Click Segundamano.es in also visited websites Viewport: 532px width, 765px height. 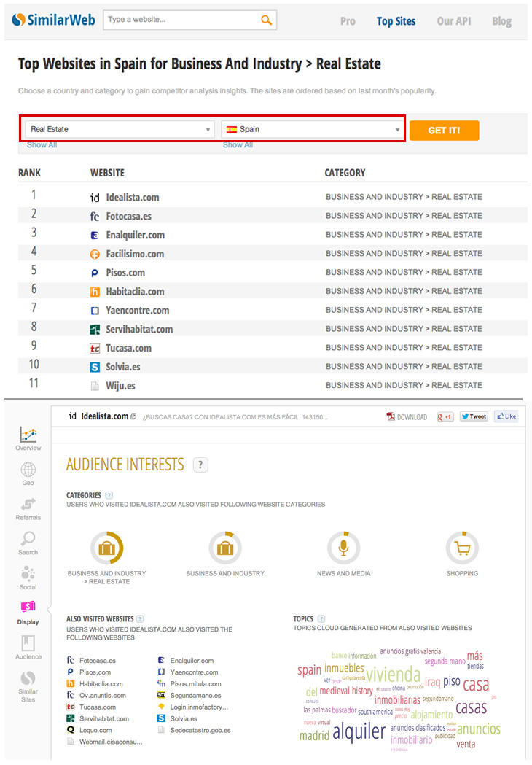click(195, 695)
